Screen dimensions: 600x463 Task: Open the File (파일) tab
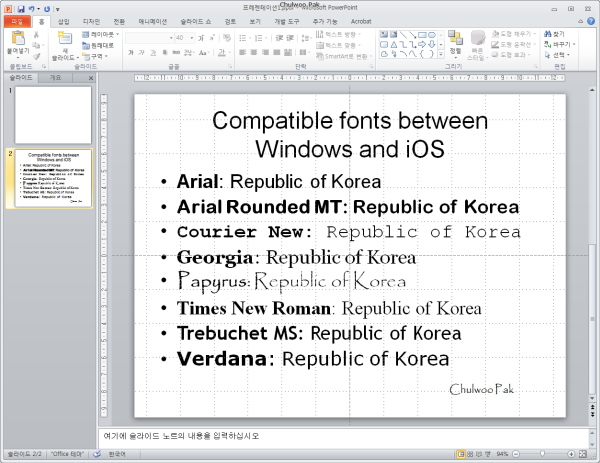tap(17, 22)
